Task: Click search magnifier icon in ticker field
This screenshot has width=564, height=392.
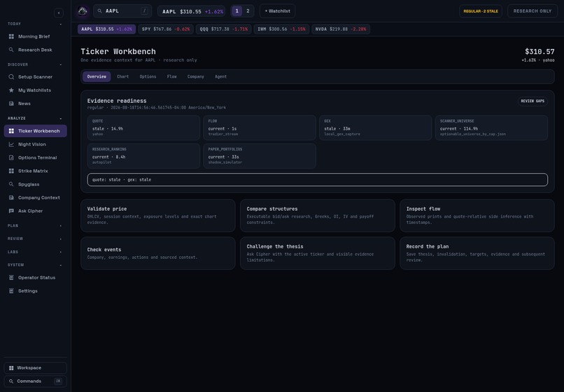Action: pos(100,11)
